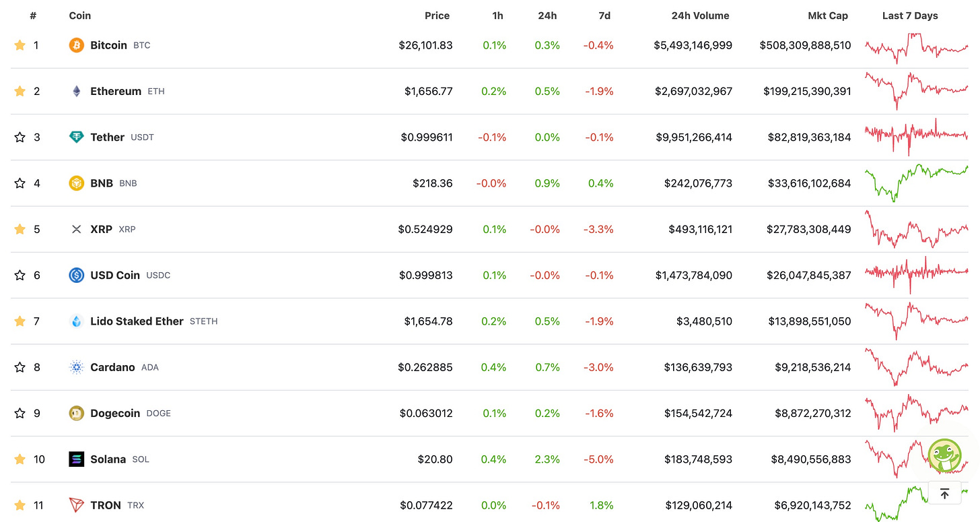Favorite Dogecoin with its star

coord(20,413)
